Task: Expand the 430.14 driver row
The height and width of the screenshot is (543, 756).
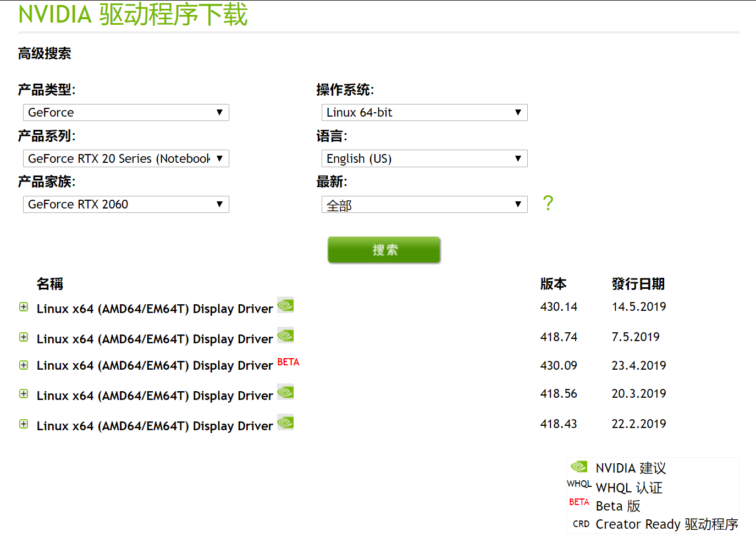Action: pyautogui.click(x=24, y=307)
